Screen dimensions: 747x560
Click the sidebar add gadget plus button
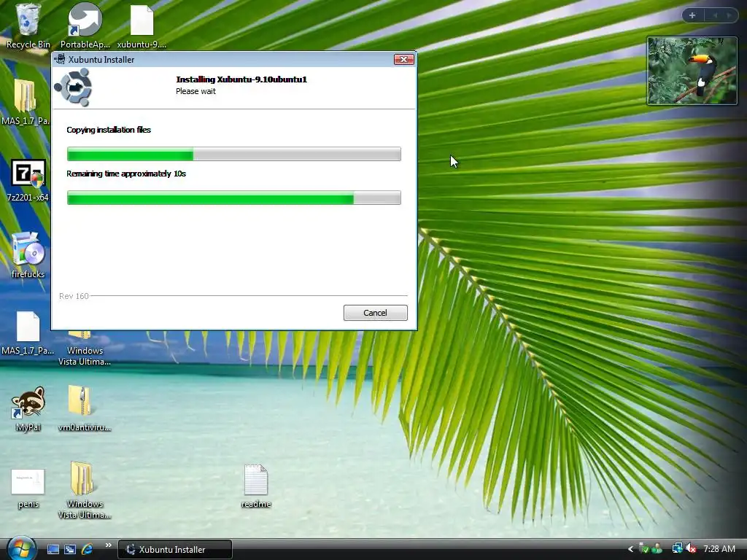click(x=692, y=15)
